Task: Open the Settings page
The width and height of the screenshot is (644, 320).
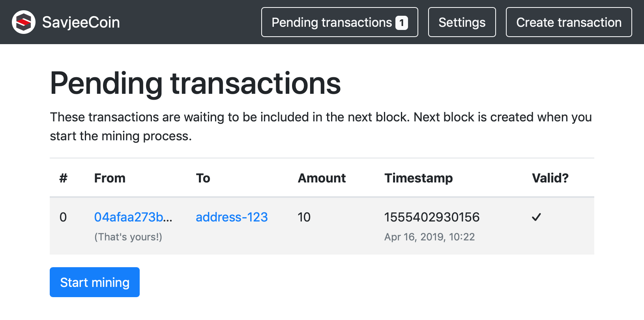Action: [462, 22]
